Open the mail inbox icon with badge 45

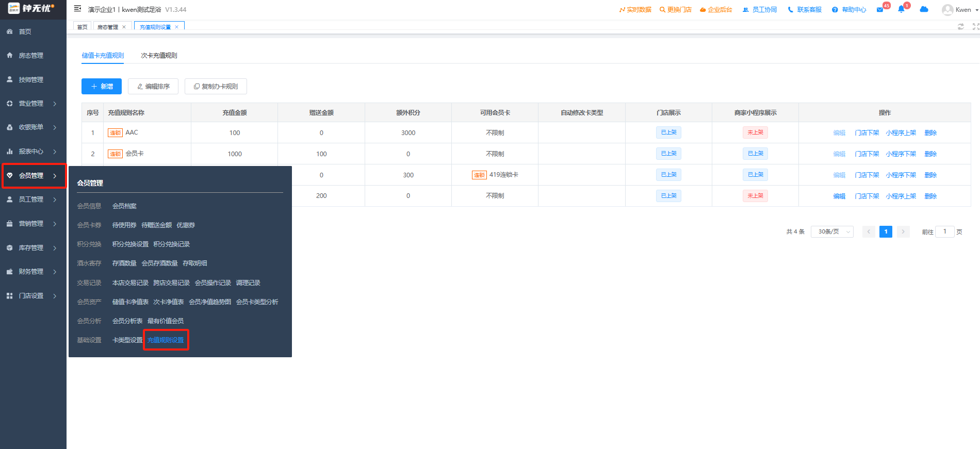[x=880, y=10]
